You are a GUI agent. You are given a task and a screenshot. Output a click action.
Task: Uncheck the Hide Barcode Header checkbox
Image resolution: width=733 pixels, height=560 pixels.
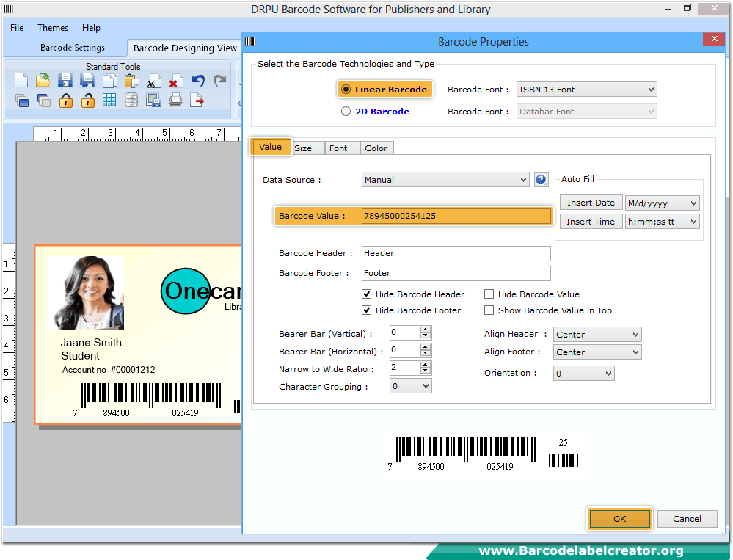click(x=367, y=294)
